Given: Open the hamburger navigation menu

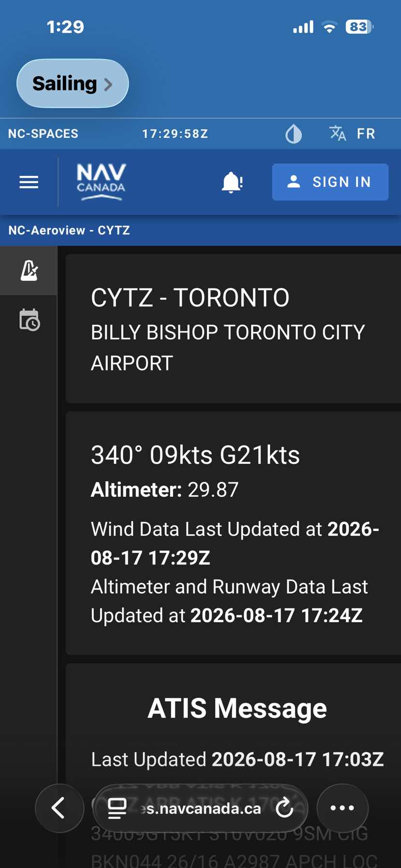Looking at the screenshot, I should [x=29, y=182].
